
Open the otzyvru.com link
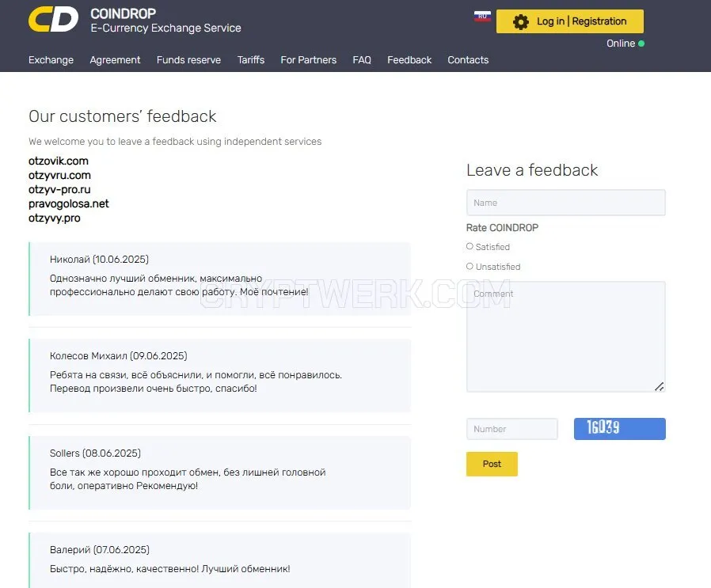[x=59, y=175]
